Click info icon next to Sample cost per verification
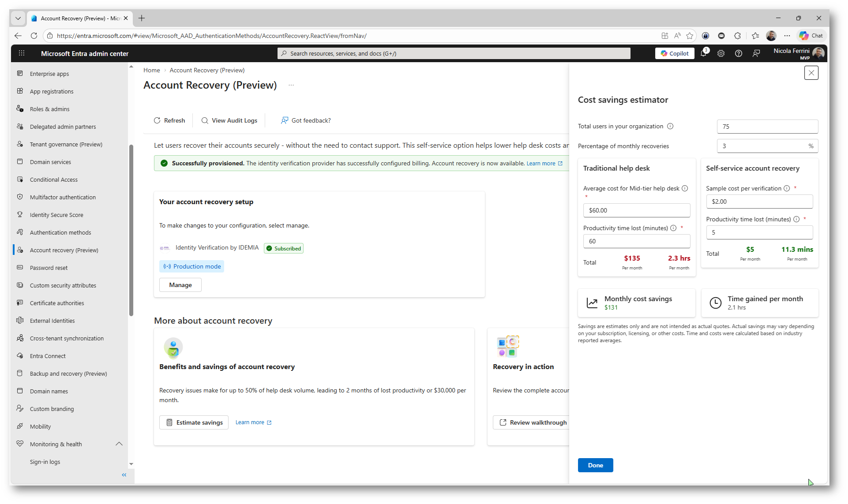 tap(787, 188)
